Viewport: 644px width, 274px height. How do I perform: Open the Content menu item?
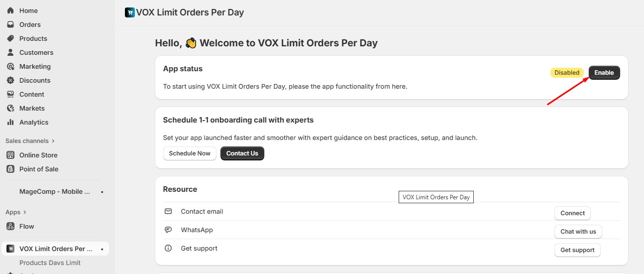(32, 94)
